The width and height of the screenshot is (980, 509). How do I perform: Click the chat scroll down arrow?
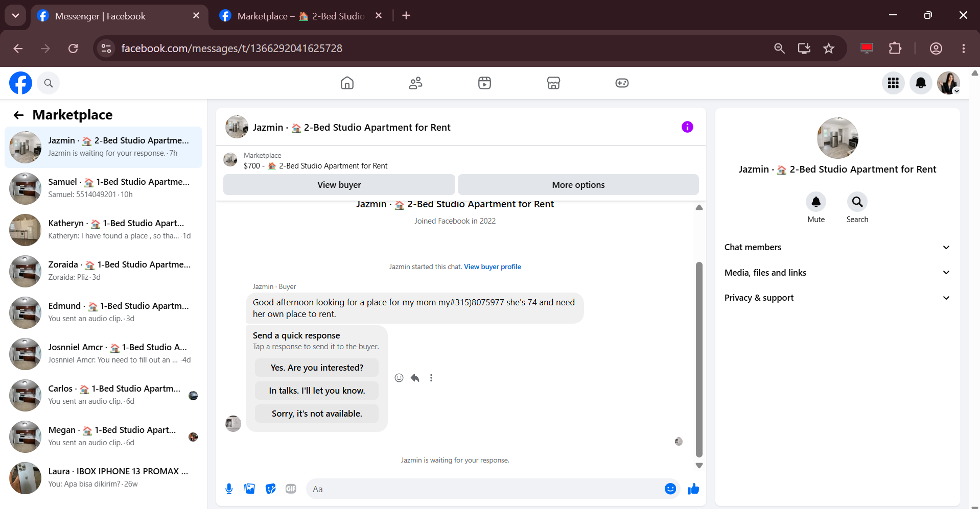[x=699, y=466]
